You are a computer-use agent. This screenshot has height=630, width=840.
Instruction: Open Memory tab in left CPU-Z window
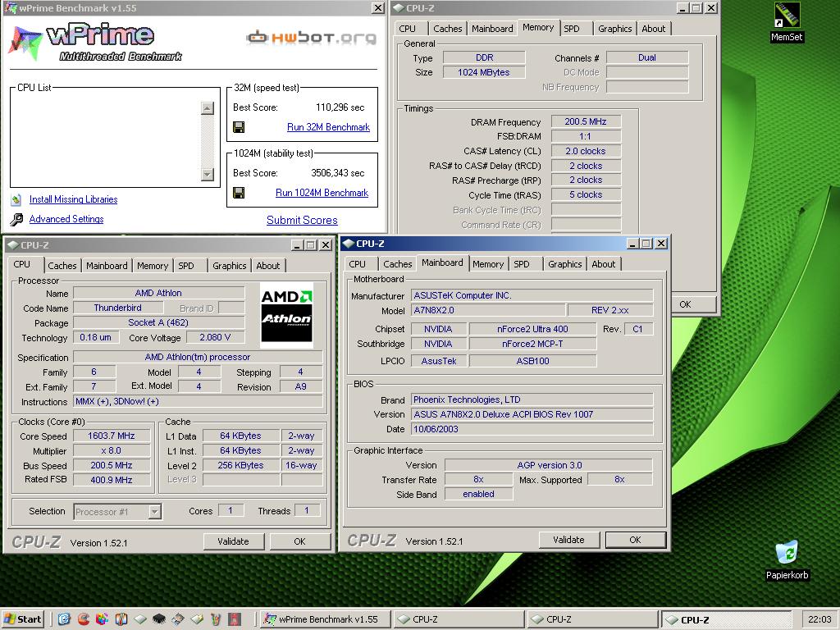click(152, 266)
